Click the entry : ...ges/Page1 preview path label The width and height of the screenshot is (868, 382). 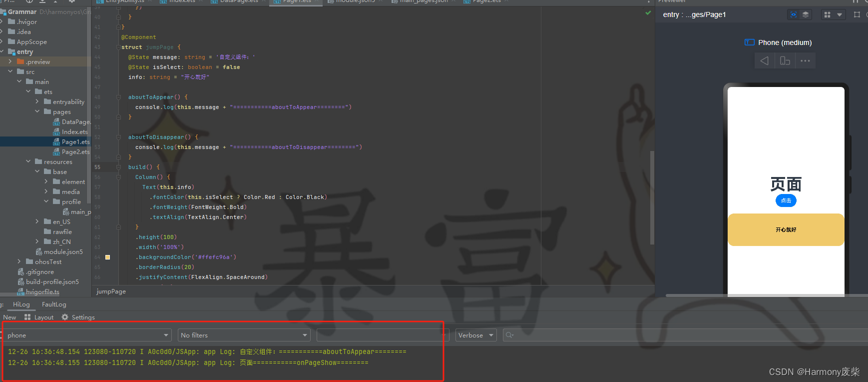pos(694,14)
